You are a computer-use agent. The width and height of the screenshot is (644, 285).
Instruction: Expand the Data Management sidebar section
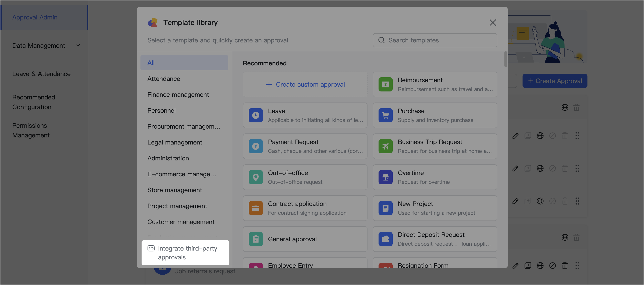pyautogui.click(x=78, y=45)
